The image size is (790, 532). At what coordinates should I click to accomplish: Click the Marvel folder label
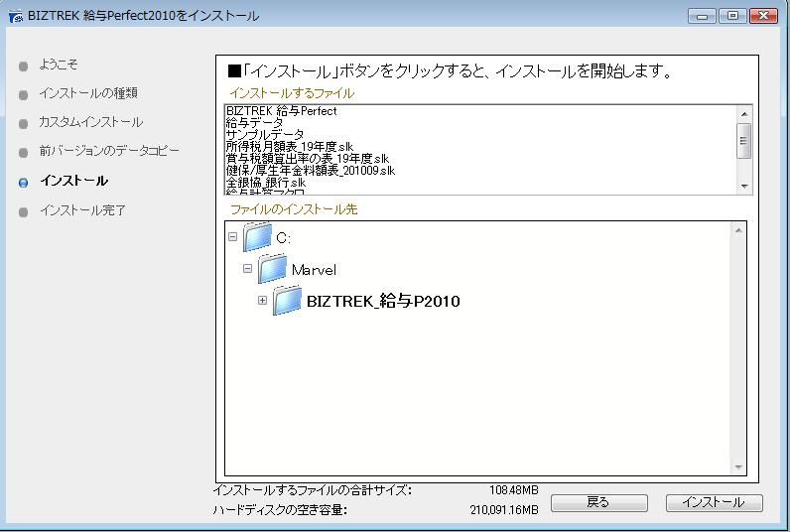click(x=314, y=270)
